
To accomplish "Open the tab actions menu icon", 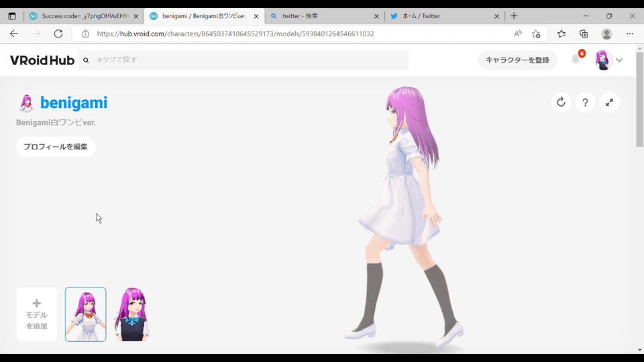I will pyautogui.click(x=12, y=16).
